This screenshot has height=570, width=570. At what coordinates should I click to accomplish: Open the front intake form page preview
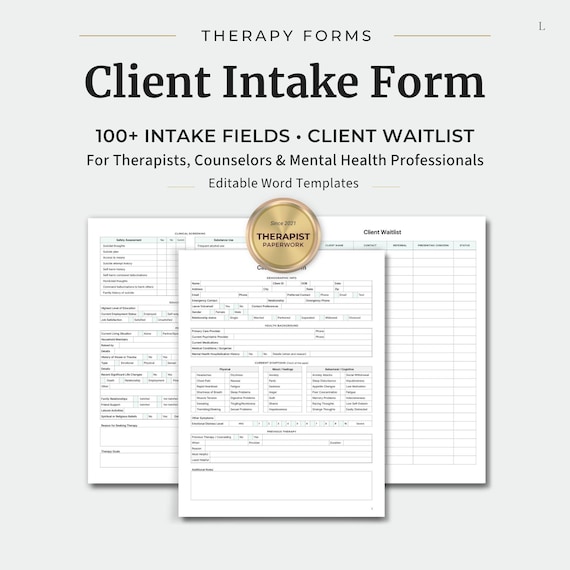pos(282,383)
